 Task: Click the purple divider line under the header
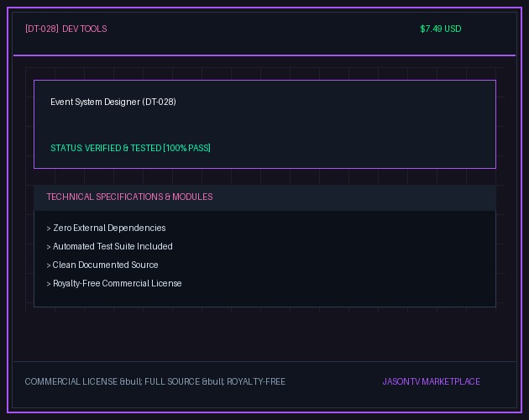pos(264,55)
